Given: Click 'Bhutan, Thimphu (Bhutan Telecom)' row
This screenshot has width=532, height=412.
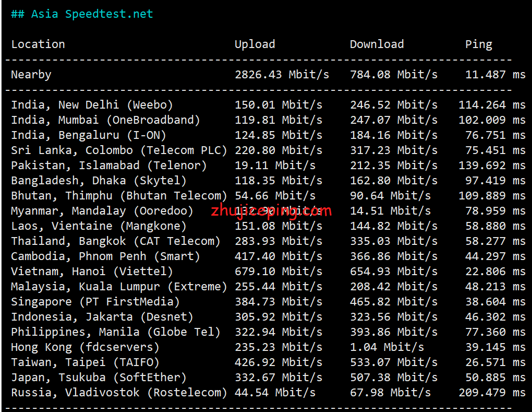Looking at the screenshot, I should [x=269, y=196].
